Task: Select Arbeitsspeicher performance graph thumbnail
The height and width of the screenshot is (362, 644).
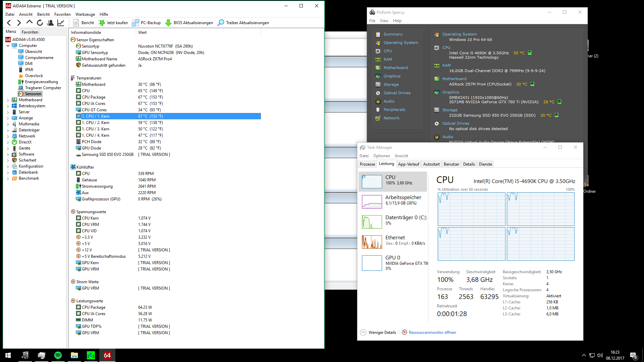Action: (x=372, y=202)
